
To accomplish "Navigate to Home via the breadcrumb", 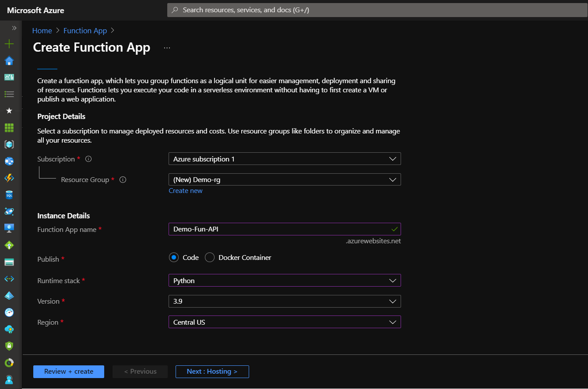I will 42,30.
